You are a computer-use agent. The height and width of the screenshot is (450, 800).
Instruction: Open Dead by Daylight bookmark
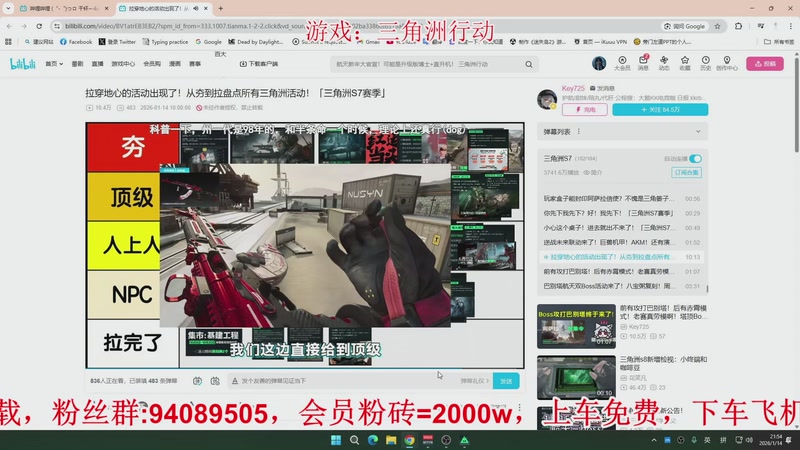pyautogui.click(x=256, y=42)
